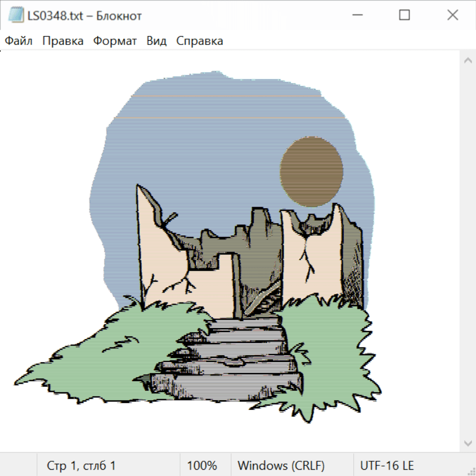Click the Notepad icon in the title bar

click(15, 15)
